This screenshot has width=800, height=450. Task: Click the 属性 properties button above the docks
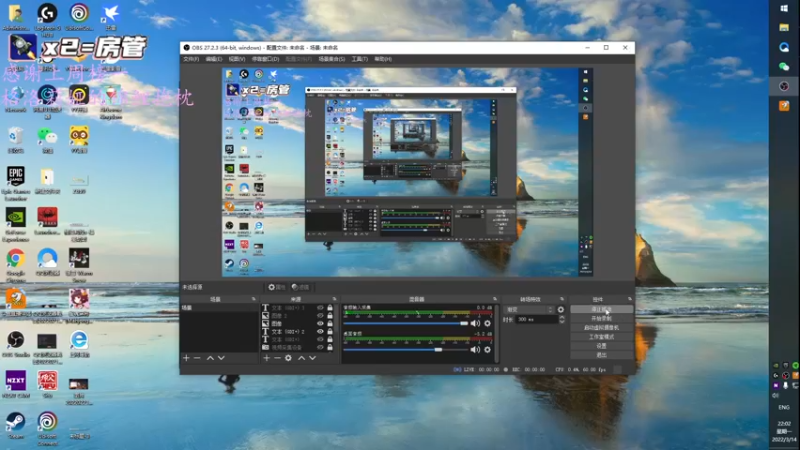point(277,287)
